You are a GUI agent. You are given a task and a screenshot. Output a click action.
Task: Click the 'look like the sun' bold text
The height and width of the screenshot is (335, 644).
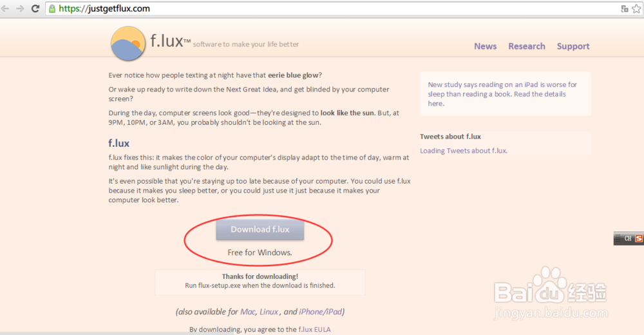point(348,113)
